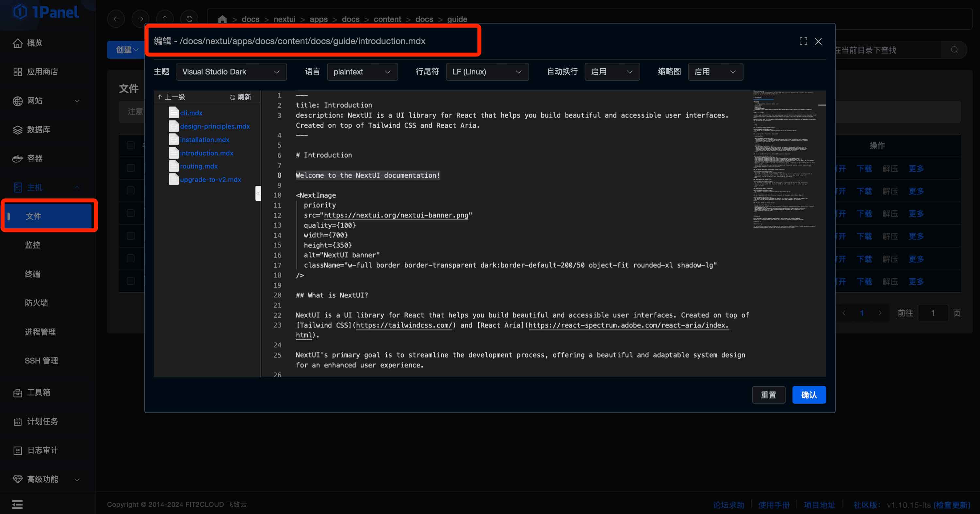Open cli.mdx in the file tree

pyautogui.click(x=191, y=113)
